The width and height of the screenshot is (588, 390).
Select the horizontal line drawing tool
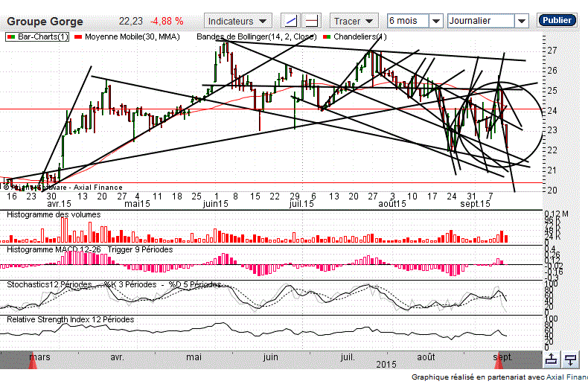[313, 21]
